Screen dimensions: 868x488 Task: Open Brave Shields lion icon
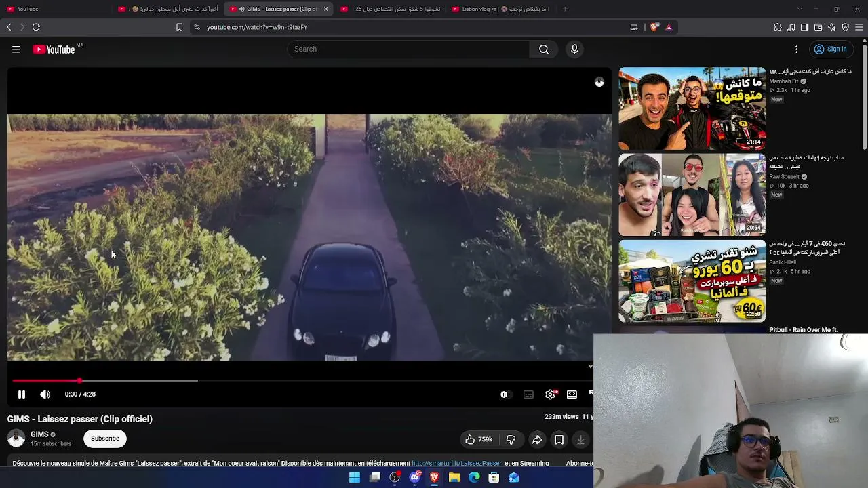click(x=654, y=27)
